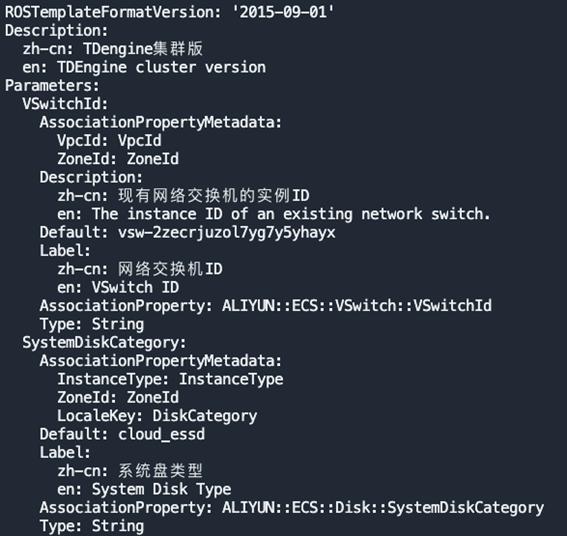Image resolution: width=567 pixels, height=536 pixels.
Task: Click the Chinese description 现有网络交换机的实例ID
Action: 214,196
